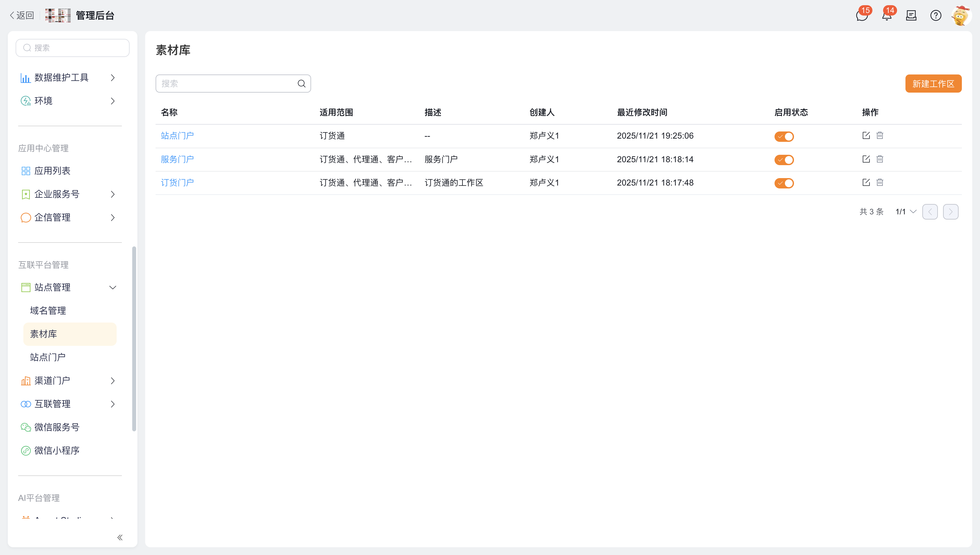This screenshot has height=555, width=980.
Task: Go to the previous page arrow
Action: click(930, 211)
